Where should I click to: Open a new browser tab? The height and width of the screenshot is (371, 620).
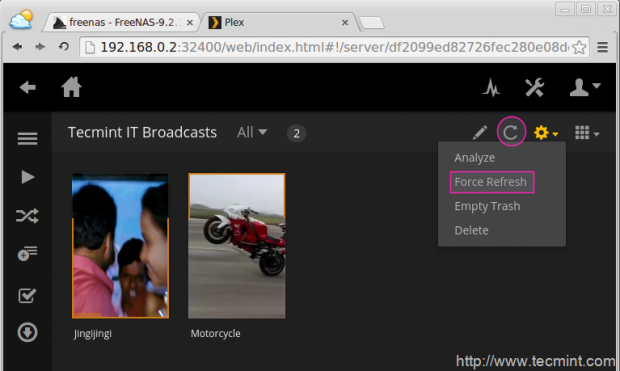coord(372,23)
